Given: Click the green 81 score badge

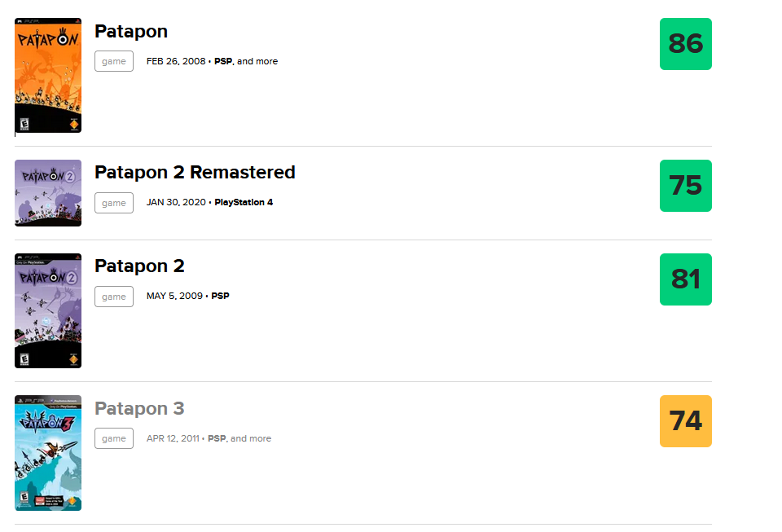Looking at the screenshot, I should [x=686, y=279].
